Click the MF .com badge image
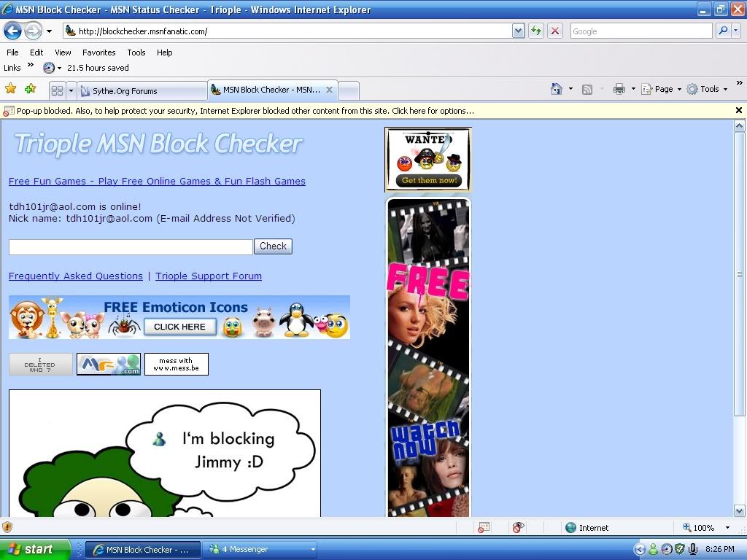 pyautogui.click(x=109, y=365)
